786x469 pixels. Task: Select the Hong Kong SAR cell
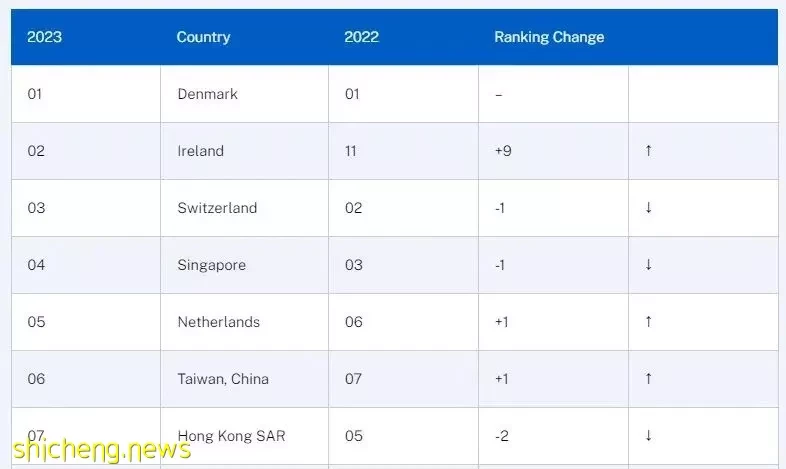pyautogui.click(x=244, y=436)
